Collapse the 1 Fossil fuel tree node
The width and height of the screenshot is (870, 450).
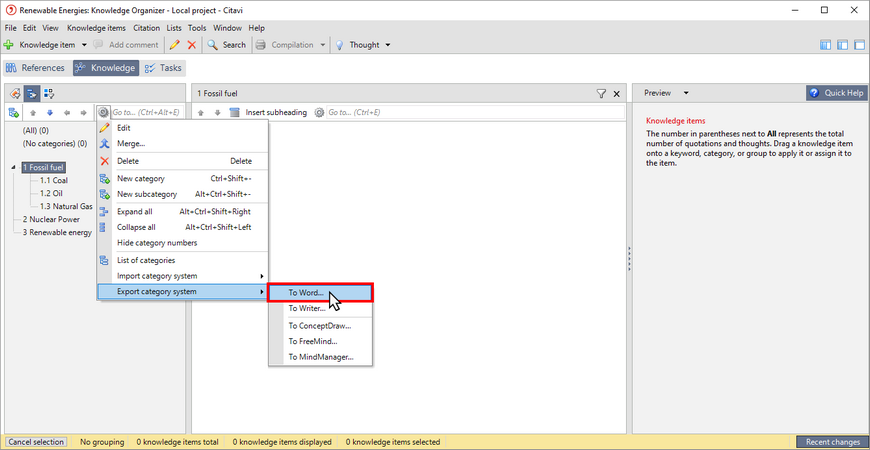(13, 167)
